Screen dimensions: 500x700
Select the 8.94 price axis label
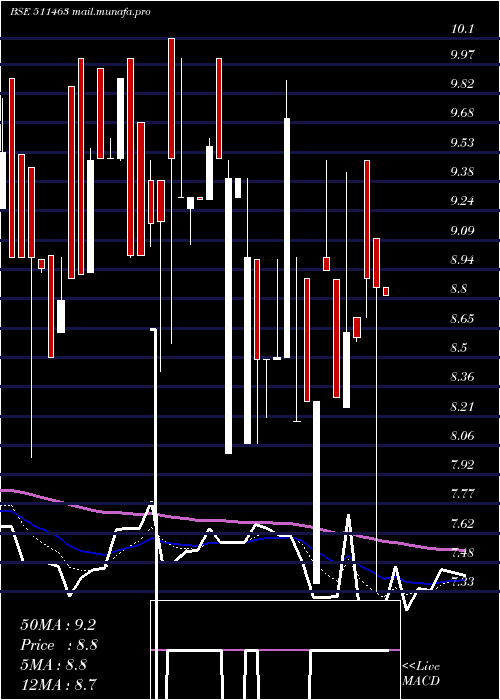pyautogui.click(x=463, y=259)
